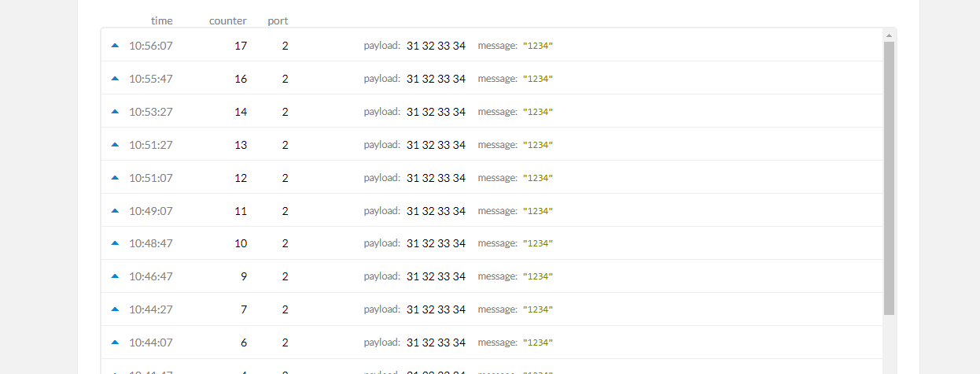Click the scroll up arrow of message list

[889, 35]
